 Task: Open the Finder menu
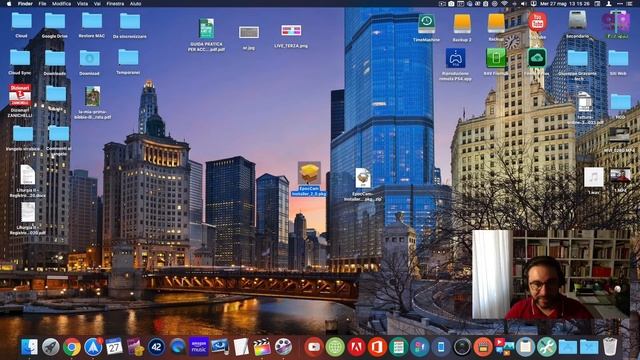[25, 4]
